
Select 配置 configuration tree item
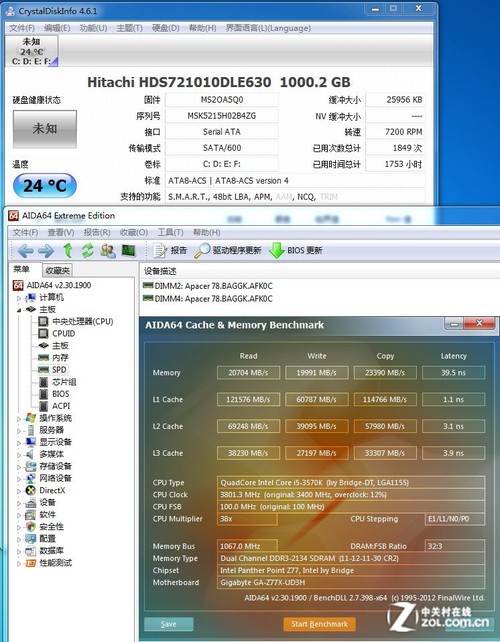pyautogui.click(x=41, y=538)
